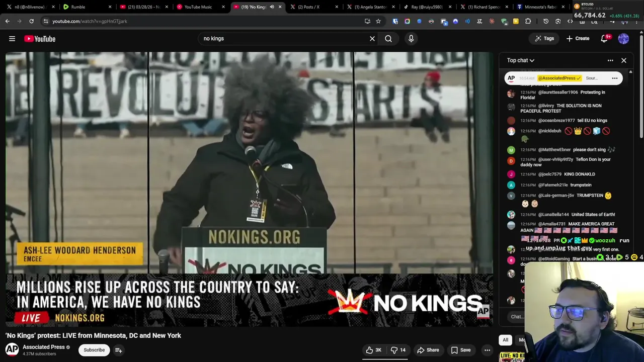
Task: Open live chat more options menu
Action: click(x=610, y=60)
